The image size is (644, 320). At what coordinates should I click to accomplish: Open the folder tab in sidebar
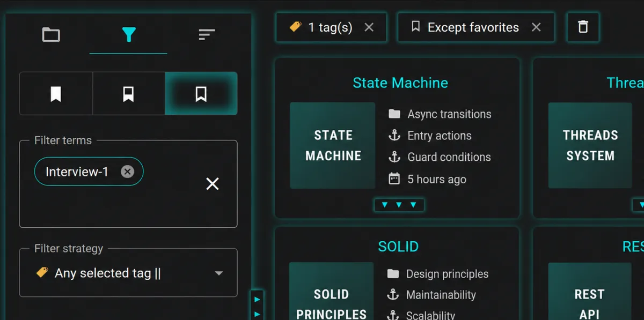click(x=51, y=35)
